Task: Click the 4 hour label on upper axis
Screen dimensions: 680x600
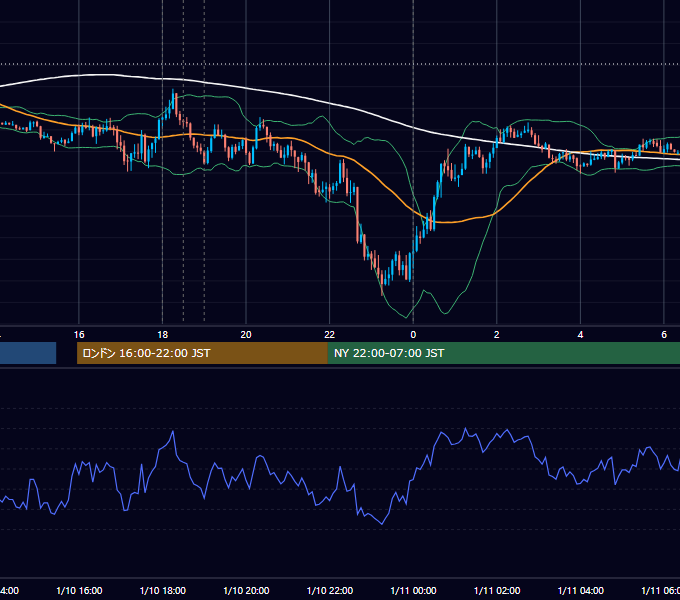Action: pos(580,335)
